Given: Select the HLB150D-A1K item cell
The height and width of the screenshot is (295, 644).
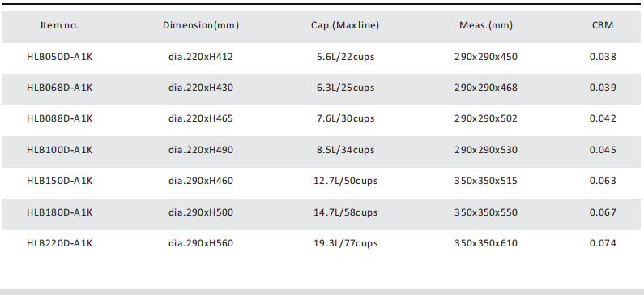Looking at the screenshot, I should [x=60, y=181].
